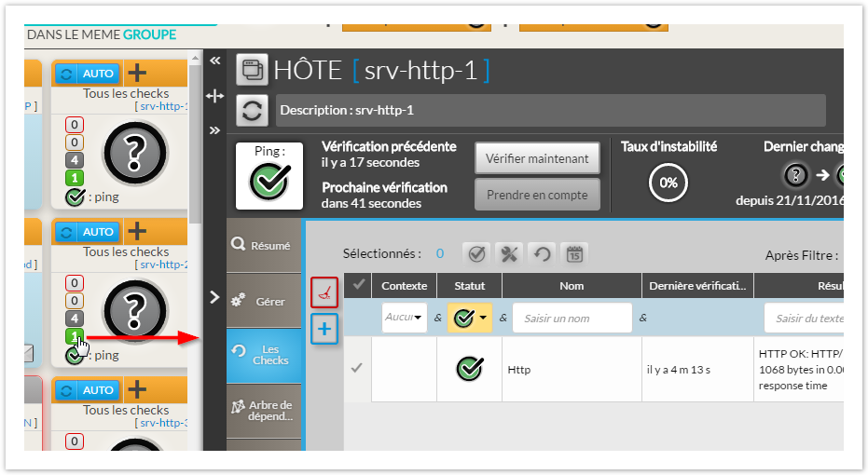Click the top red 0 counter on the srv-http-2 card
This screenshot has height=475, width=868.
tap(75, 283)
